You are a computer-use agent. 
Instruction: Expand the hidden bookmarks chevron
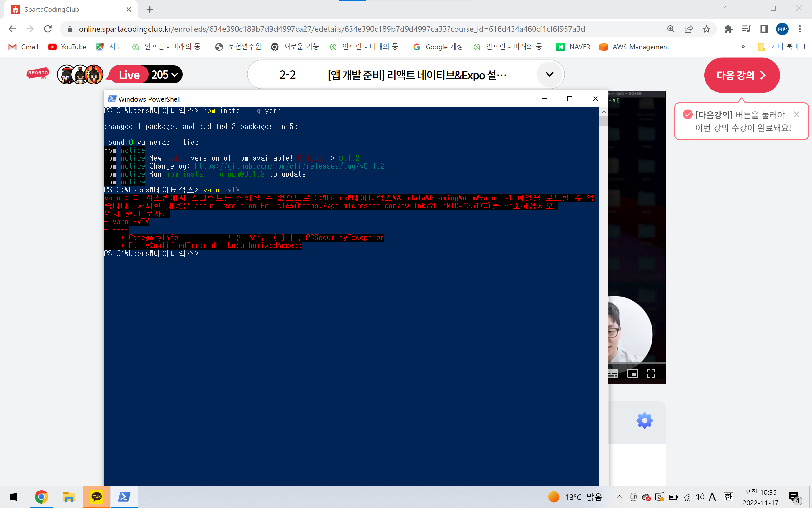tap(743, 47)
